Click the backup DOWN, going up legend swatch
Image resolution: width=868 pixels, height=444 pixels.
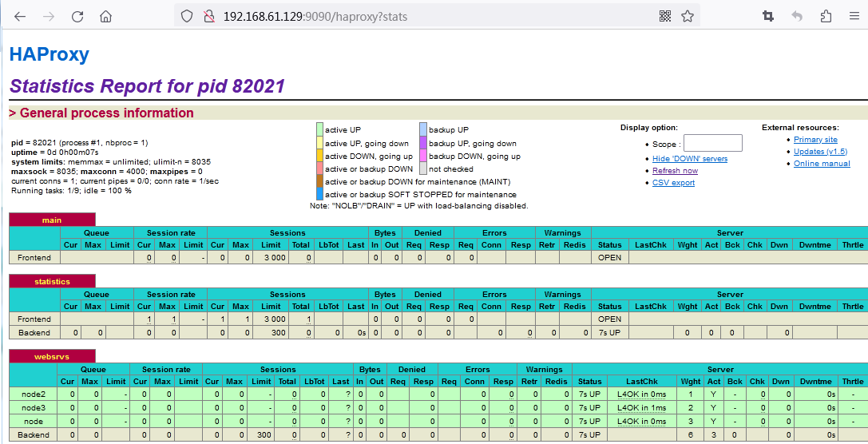[x=423, y=156]
